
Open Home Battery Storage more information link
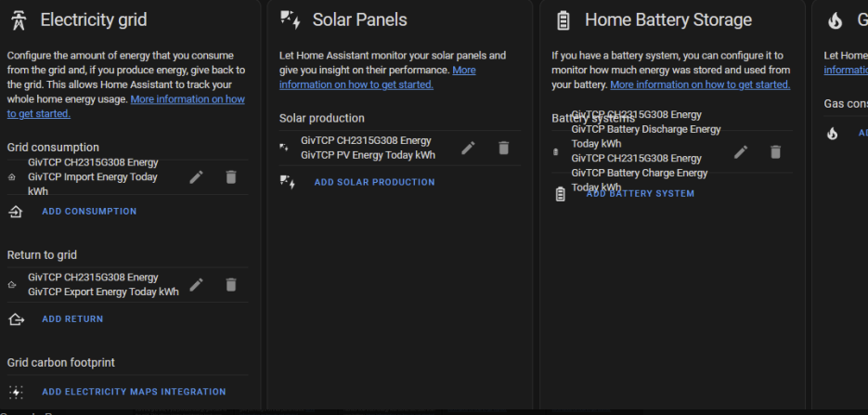point(700,84)
